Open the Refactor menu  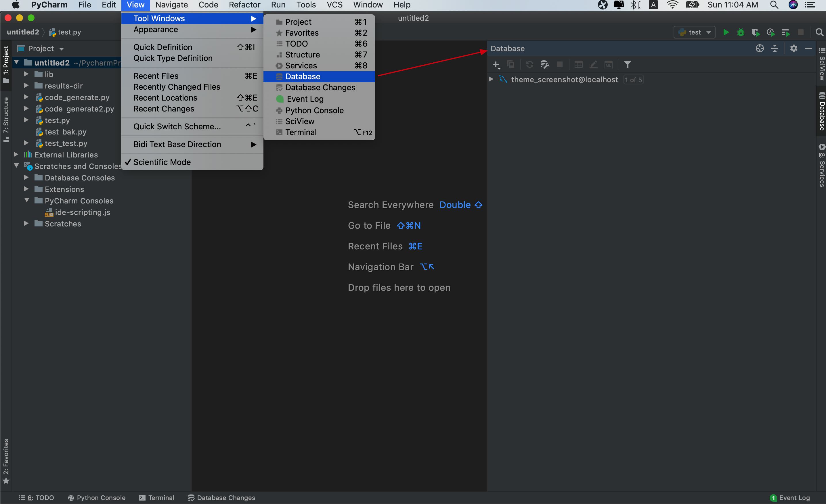point(244,5)
